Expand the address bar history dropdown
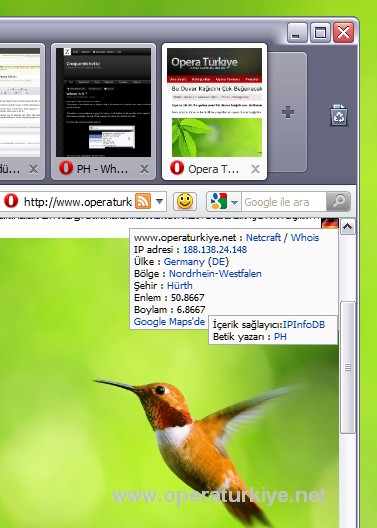Image resolution: width=377 pixels, height=528 pixels. pos(160,201)
